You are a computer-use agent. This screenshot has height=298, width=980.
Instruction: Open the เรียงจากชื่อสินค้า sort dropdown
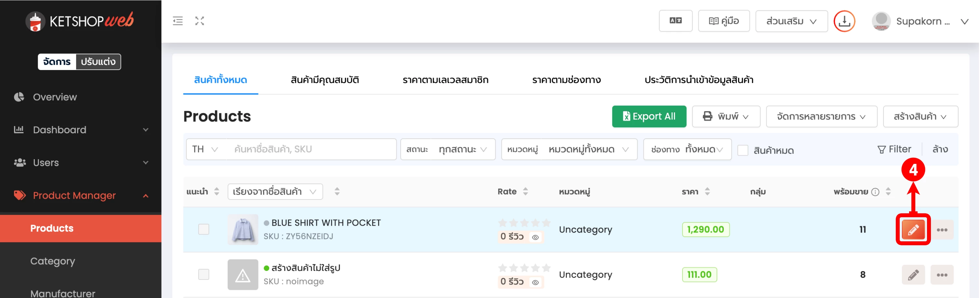pyautogui.click(x=275, y=192)
